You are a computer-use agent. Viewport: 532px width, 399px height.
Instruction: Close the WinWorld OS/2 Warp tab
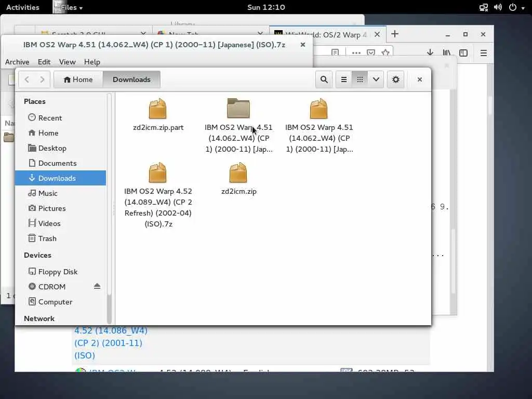[x=377, y=34]
